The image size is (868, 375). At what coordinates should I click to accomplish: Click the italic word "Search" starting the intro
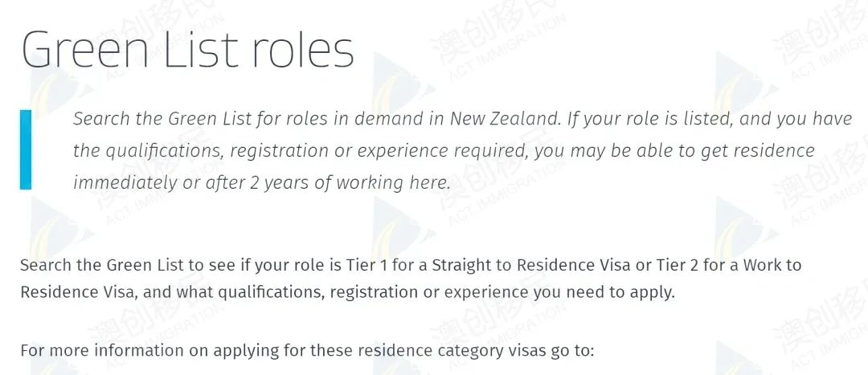[x=101, y=119]
